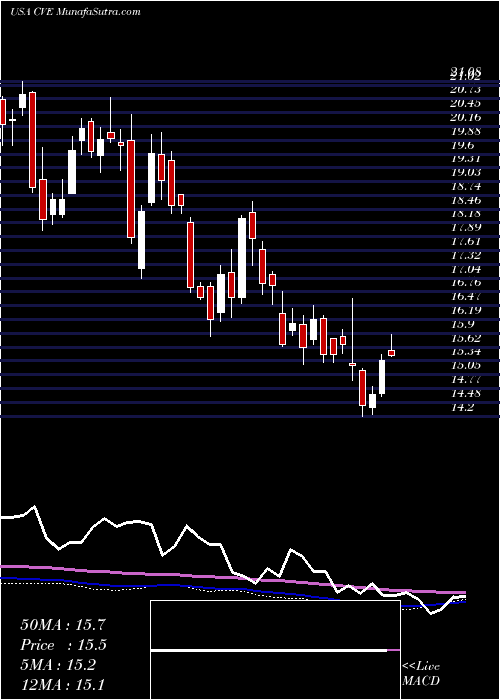Viewport: 500px width, 700px height.
Task: Pick the 19.88 price level label
Action: click(x=466, y=132)
